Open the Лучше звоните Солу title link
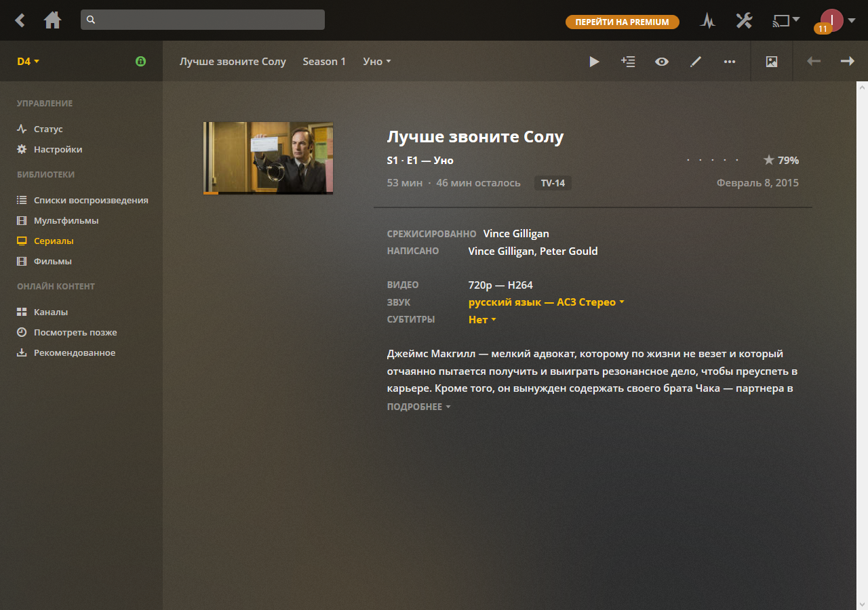Screen dimensions: 868x610 point(475,137)
